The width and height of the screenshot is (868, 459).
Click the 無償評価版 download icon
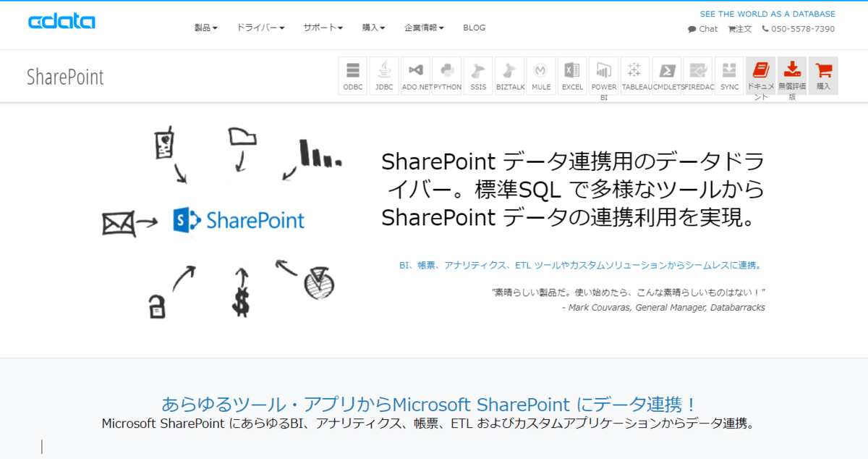[x=792, y=75]
